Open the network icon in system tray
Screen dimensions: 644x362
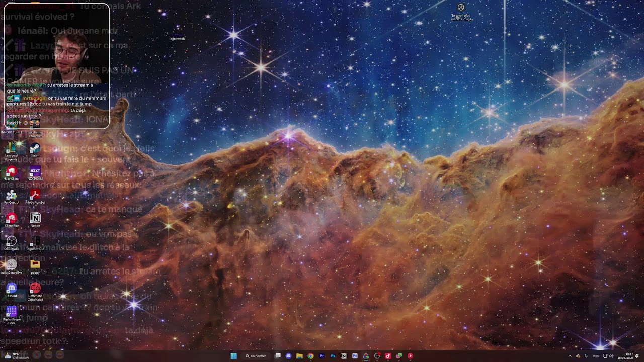[605, 356]
